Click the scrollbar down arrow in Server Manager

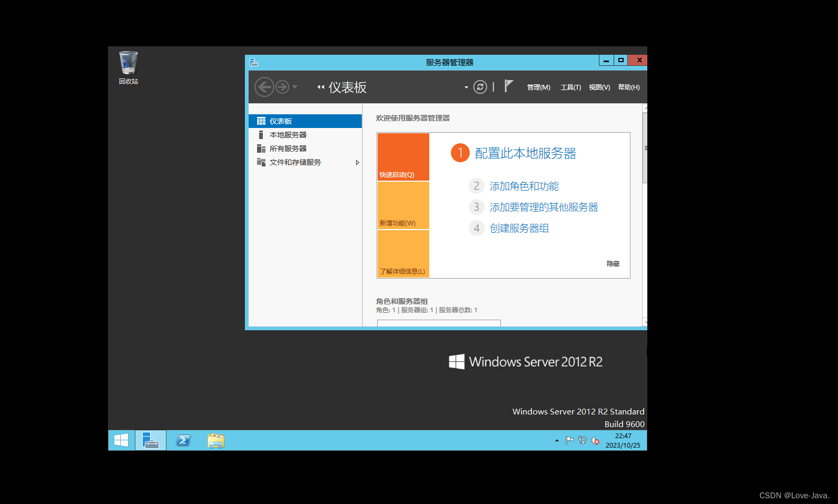click(x=645, y=321)
